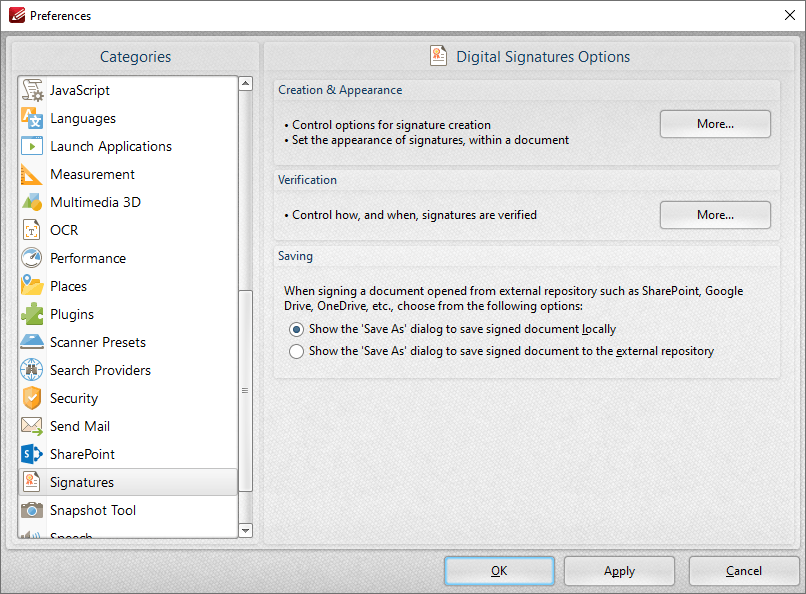This screenshot has height=594, width=806.
Task: Open Security preferences
Action: point(129,398)
